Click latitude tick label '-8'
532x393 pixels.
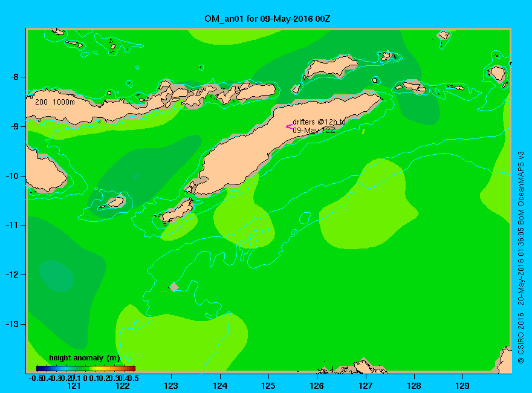tap(14, 77)
